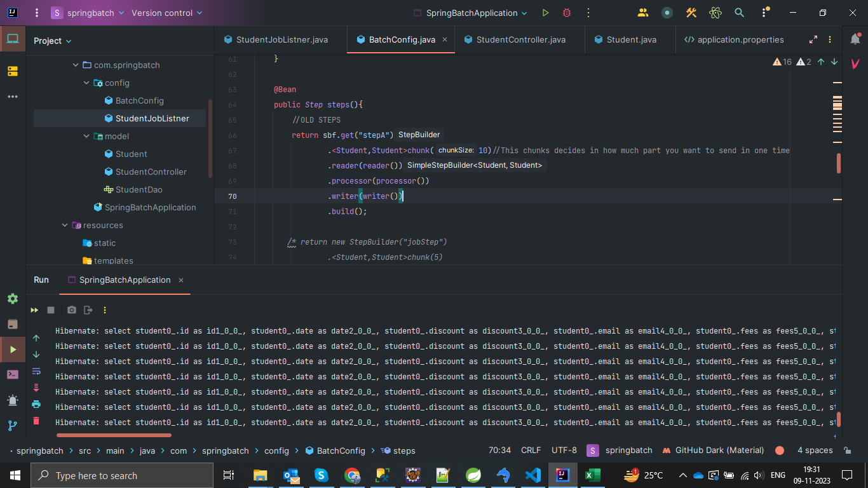868x488 pixels.
Task: Enable the notifications bell in the right corner
Action: pyautogui.click(x=855, y=39)
